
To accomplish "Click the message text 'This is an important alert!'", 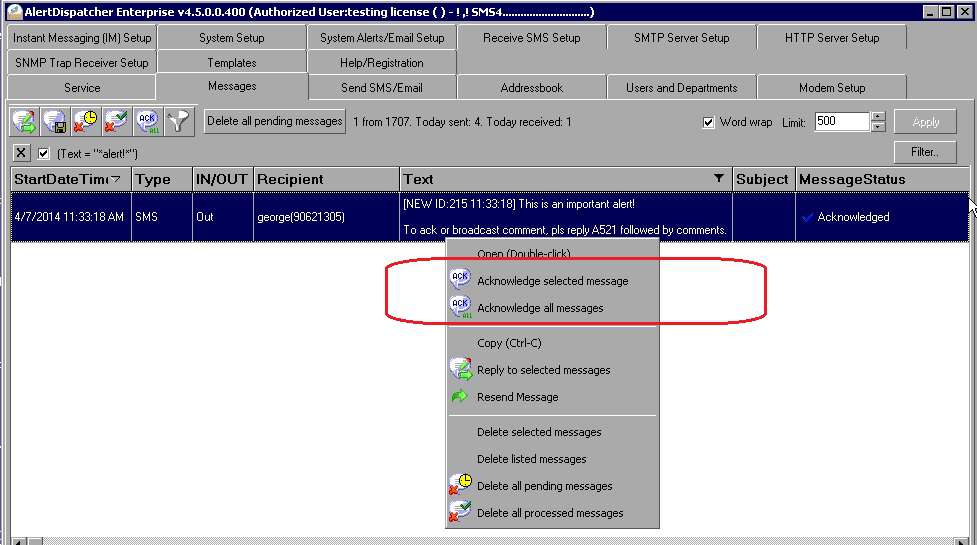I will [576, 204].
